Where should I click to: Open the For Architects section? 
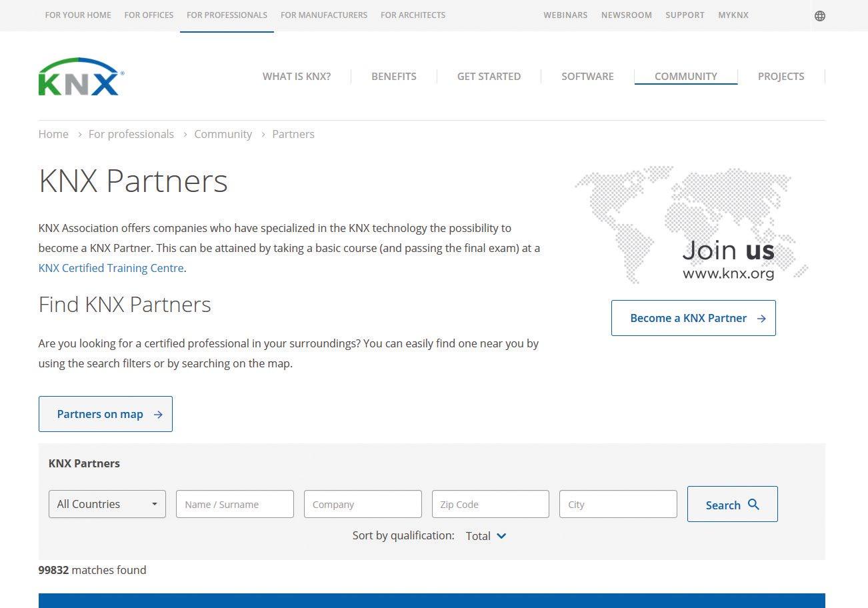[x=413, y=15]
